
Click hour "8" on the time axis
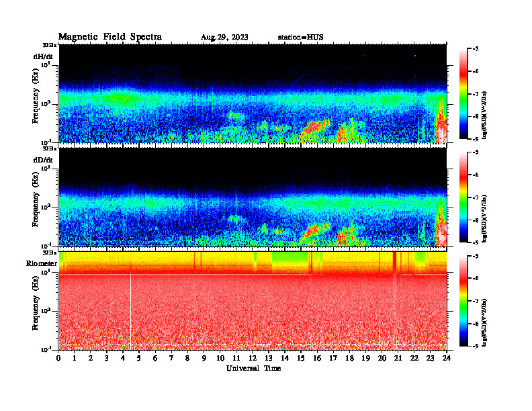[x=187, y=358]
